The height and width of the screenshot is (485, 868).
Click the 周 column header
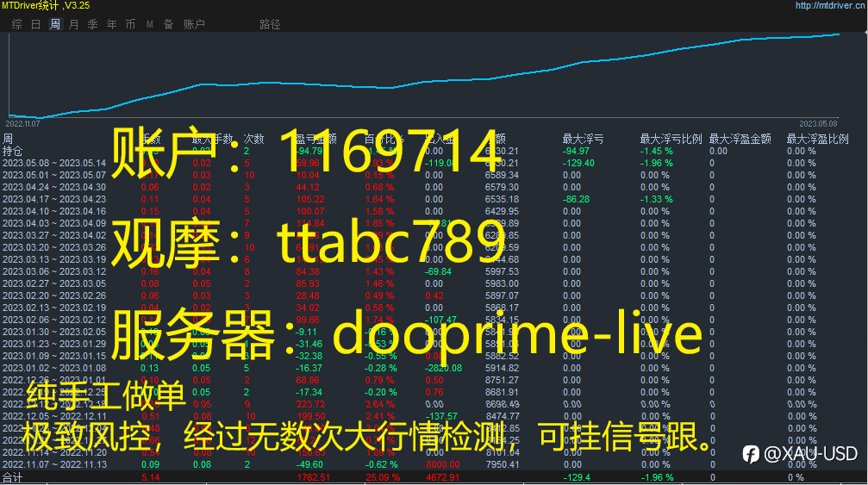pyautogui.click(x=8, y=139)
